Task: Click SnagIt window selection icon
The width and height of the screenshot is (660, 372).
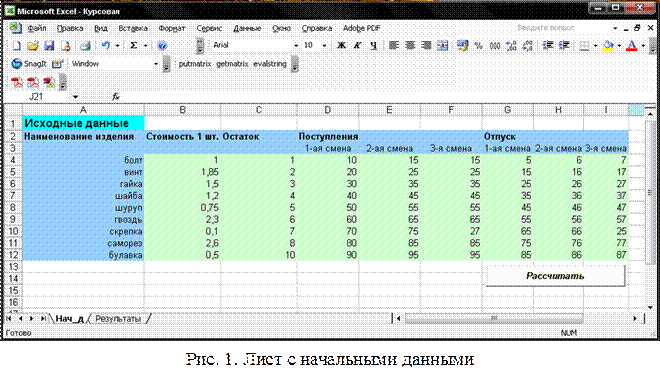Action: [57, 64]
